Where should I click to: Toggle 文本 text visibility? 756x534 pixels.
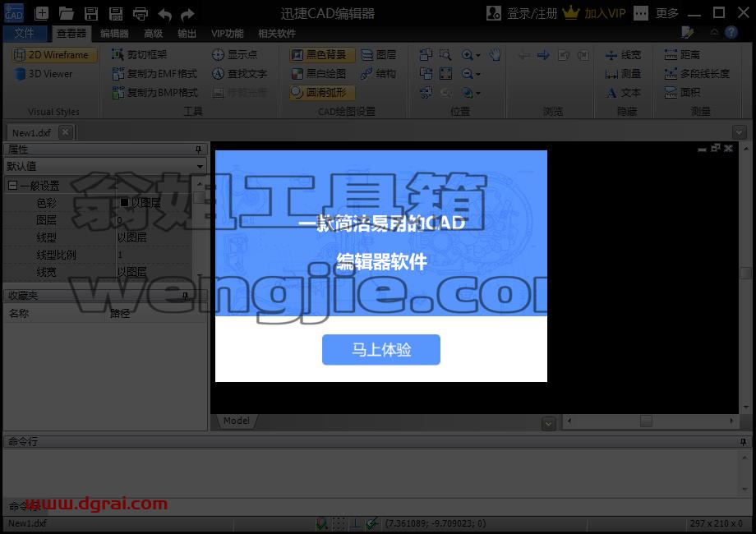click(x=624, y=93)
